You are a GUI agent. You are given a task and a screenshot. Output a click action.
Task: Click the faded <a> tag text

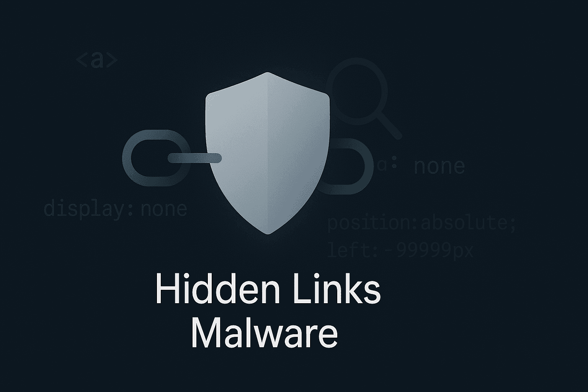[97, 60]
